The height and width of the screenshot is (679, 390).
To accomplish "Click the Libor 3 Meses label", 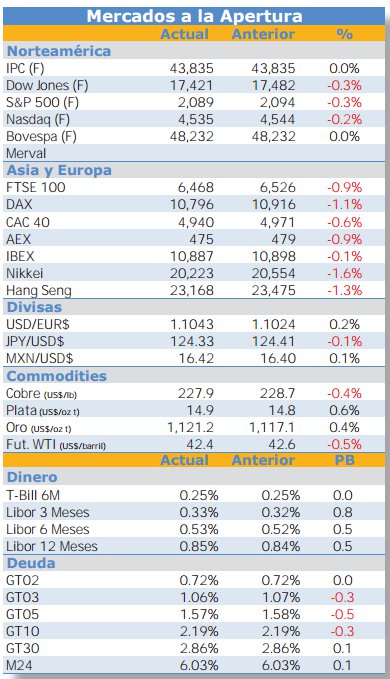I will pos(48,512).
